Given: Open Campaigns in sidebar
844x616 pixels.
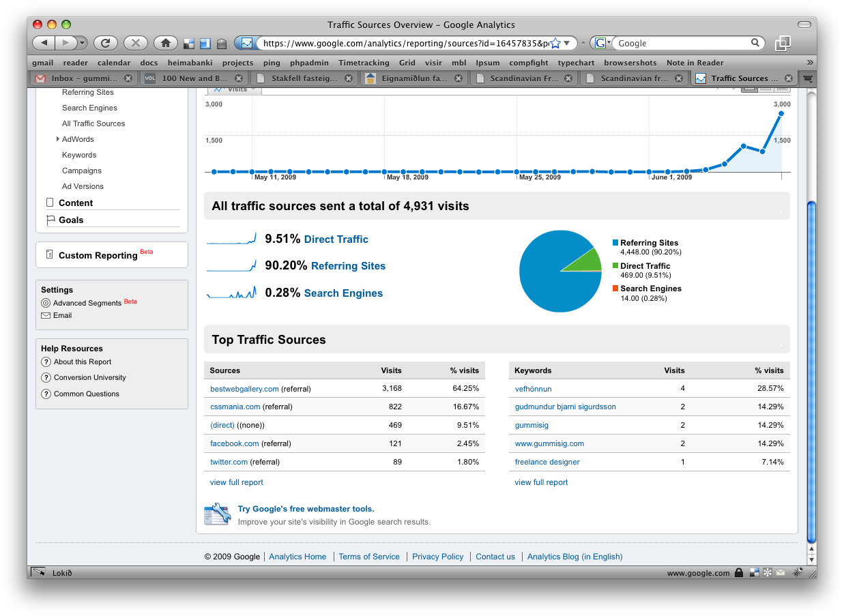Looking at the screenshot, I should [x=82, y=171].
